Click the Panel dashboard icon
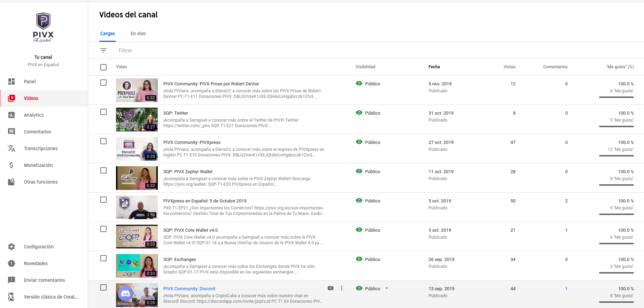 (11, 82)
